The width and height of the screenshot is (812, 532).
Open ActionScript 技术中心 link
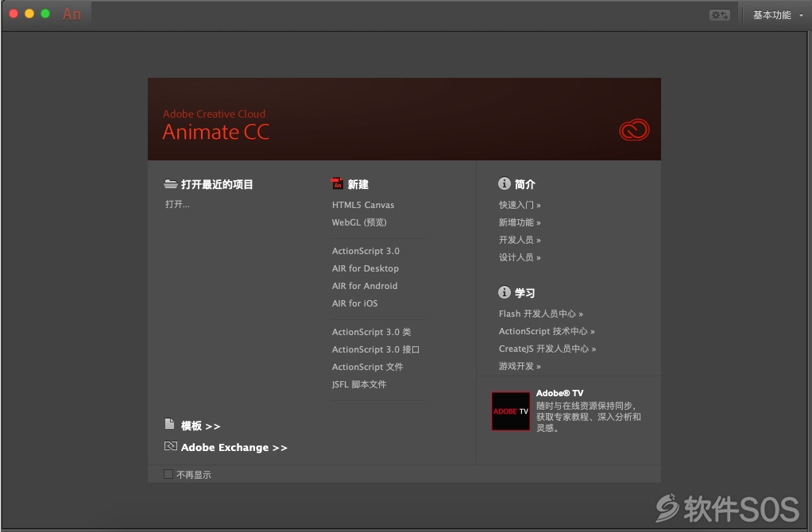pos(547,332)
